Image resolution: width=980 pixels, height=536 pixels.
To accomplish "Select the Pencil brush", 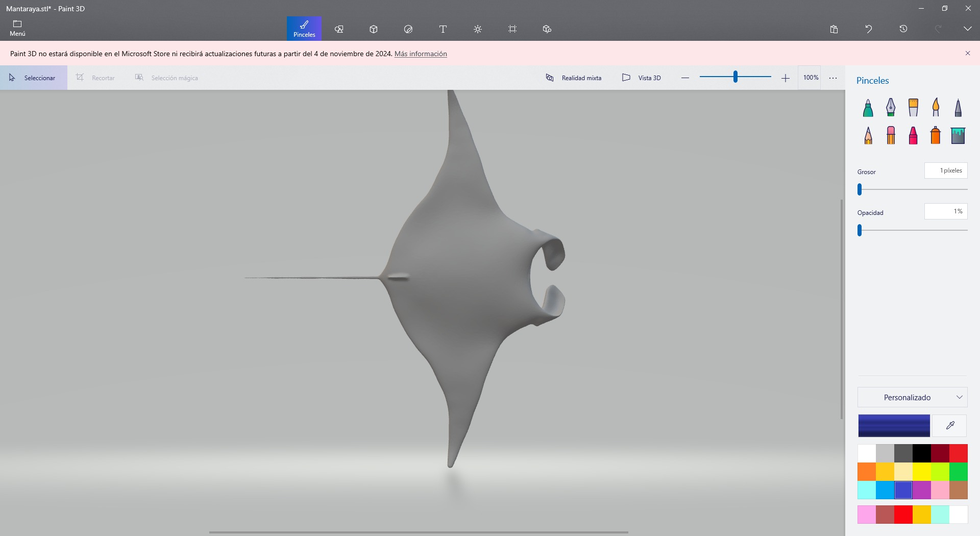I will (868, 135).
